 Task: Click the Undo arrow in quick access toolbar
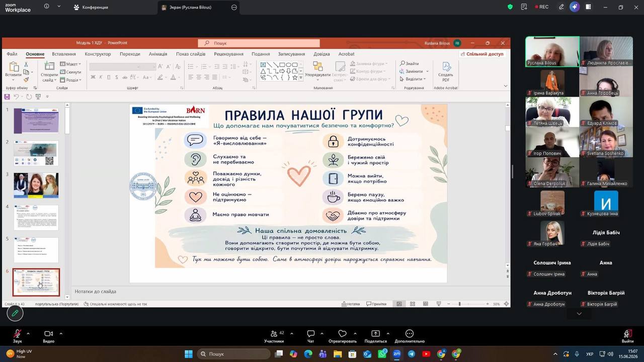pyautogui.click(x=16, y=97)
